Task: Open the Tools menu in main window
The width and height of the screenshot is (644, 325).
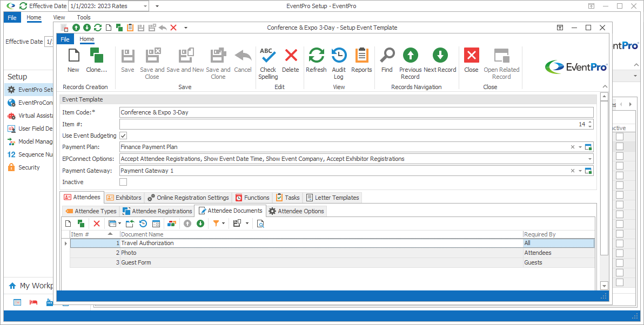Action: click(84, 18)
